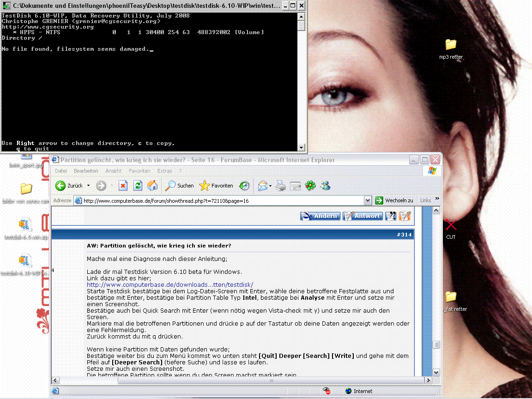This screenshot has width=532, height=399.
Task: Select the _fat retter desktop folder
Action: [455, 301]
